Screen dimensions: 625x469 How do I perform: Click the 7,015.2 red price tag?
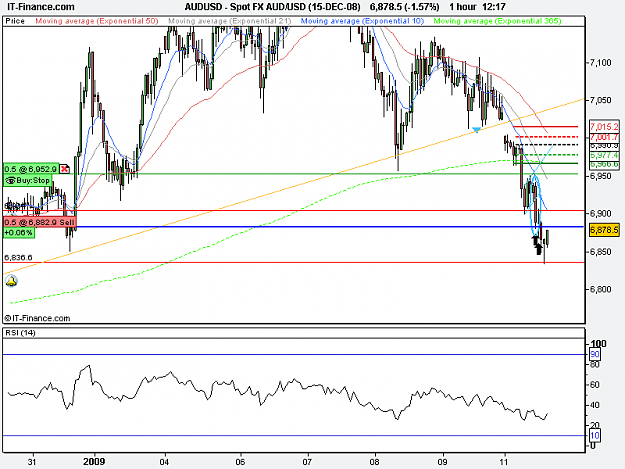click(x=604, y=127)
